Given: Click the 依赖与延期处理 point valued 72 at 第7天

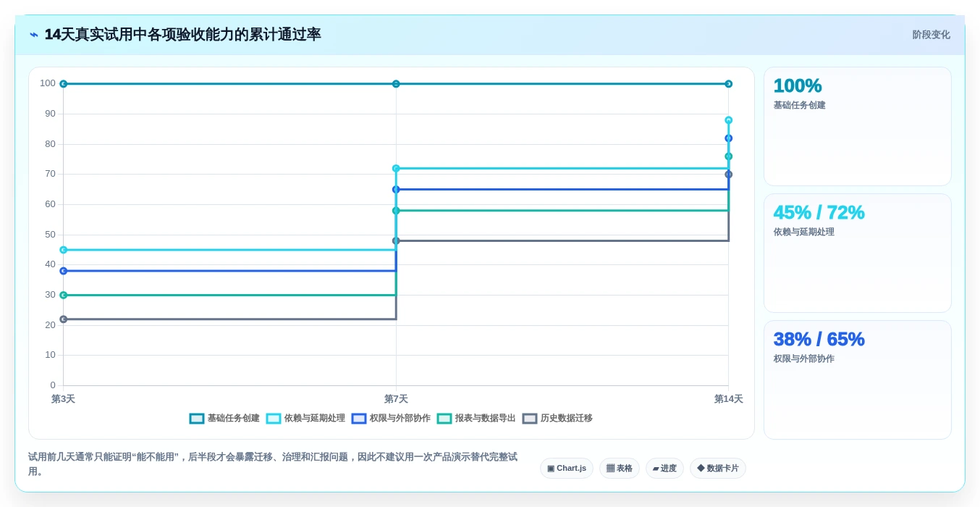Looking at the screenshot, I should 396,168.
